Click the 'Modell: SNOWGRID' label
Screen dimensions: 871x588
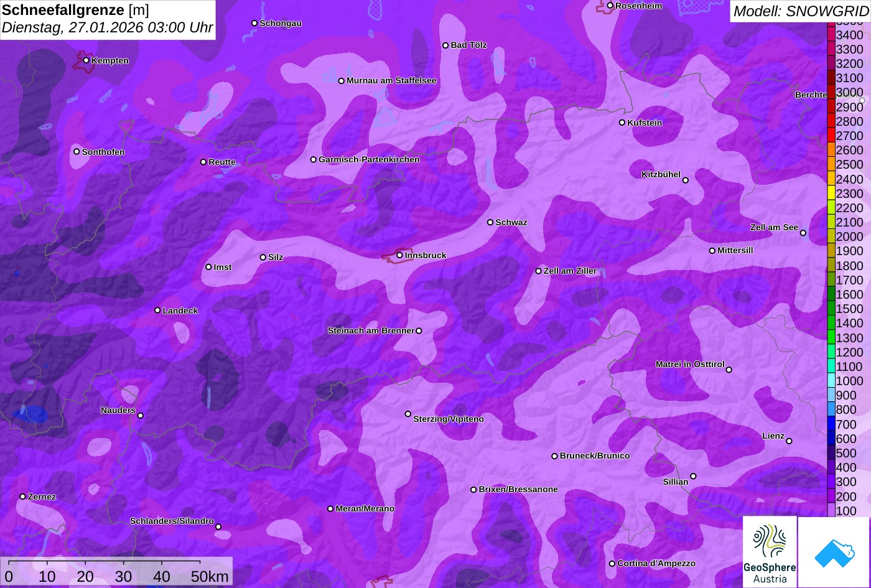tap(800, 11)
